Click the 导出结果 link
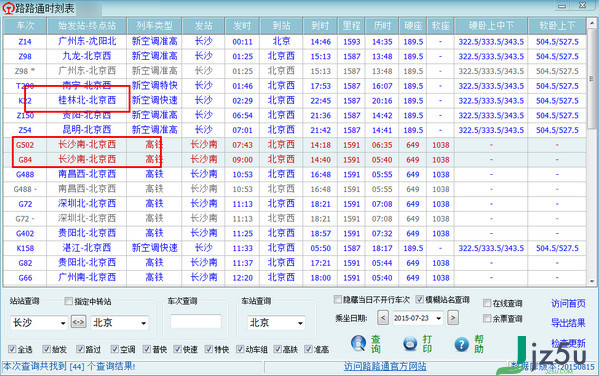Screen dimensions: 599x376 (x=568, y=323)
